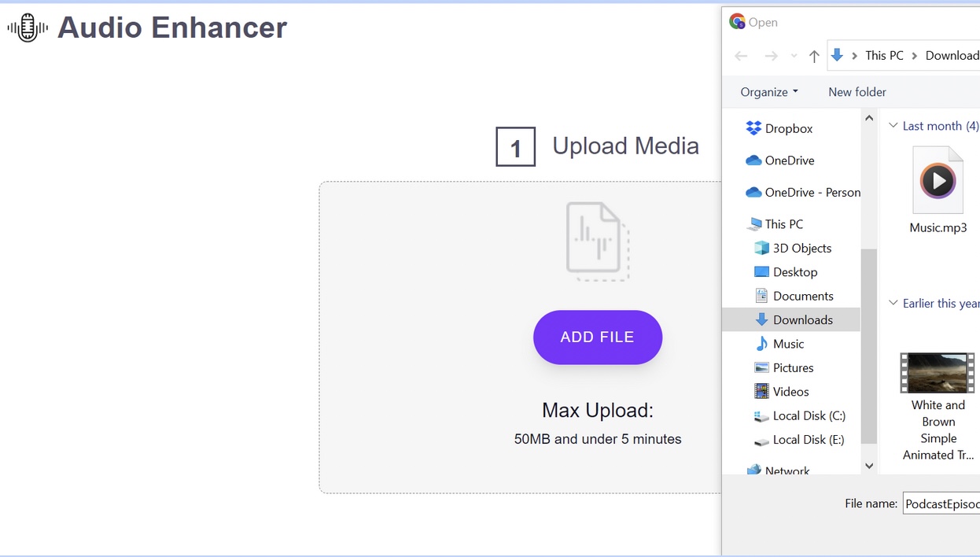980x557 pixels.
Task: Collapse the Last month group
Action: 893,125
